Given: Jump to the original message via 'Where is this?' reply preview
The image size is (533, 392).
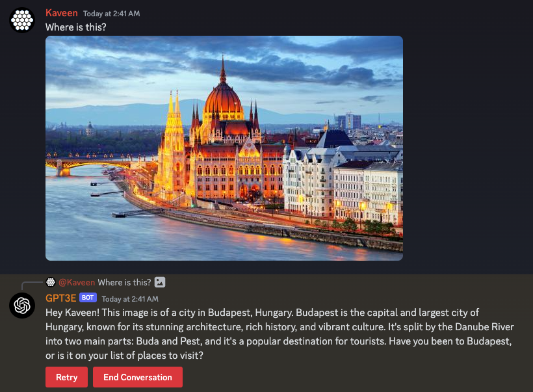Looking at the screenshot, I should (124, 283).
